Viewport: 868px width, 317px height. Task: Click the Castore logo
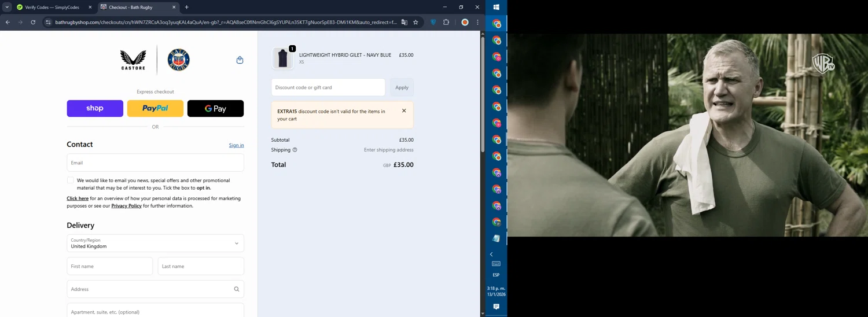[x=133, y=60]
